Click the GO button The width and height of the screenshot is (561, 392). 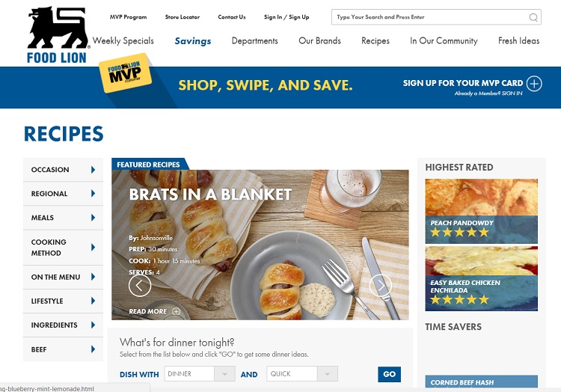coord(389,374)
